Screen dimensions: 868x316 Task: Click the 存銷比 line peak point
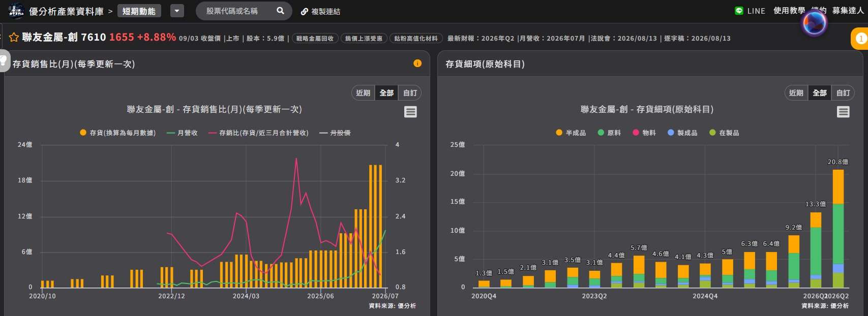[x=296, y=159]
